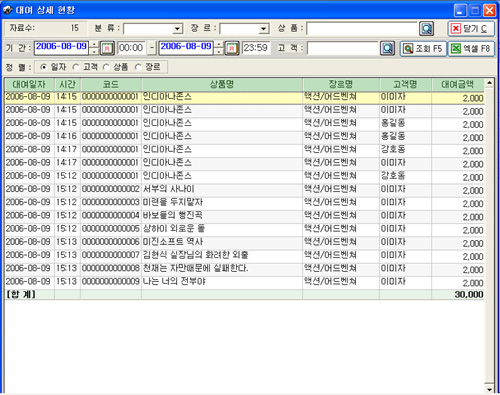Viewport: 500px width, 395px height.
Task: Click code cell 000000000002
Action: coord(111,189)
